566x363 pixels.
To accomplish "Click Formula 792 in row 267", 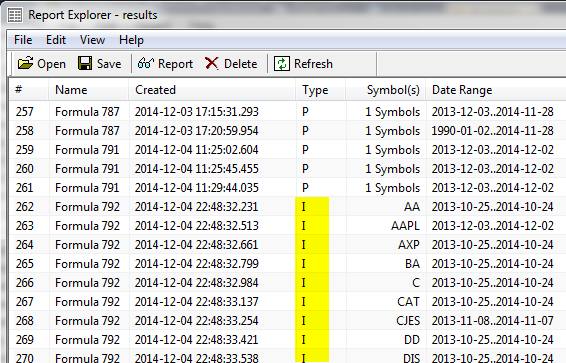I will (x=87, y=302).
